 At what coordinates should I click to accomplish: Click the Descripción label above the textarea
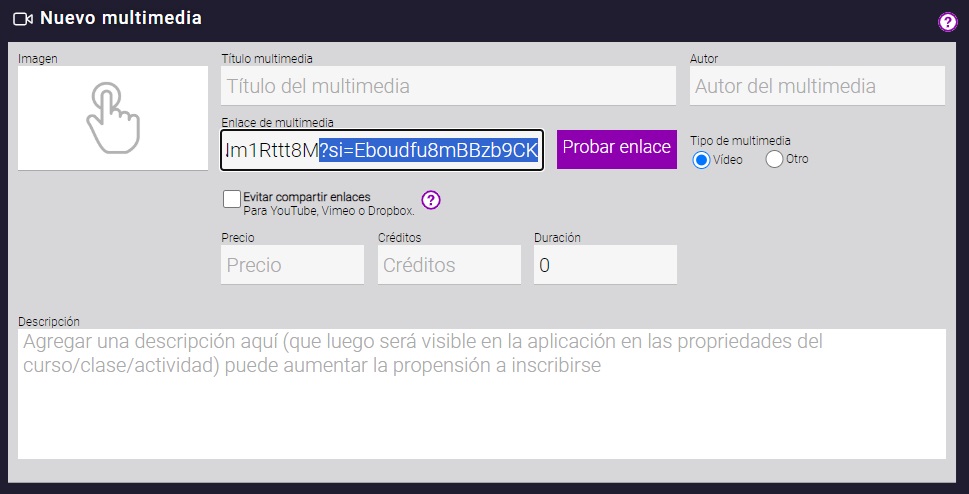point(49,322)
